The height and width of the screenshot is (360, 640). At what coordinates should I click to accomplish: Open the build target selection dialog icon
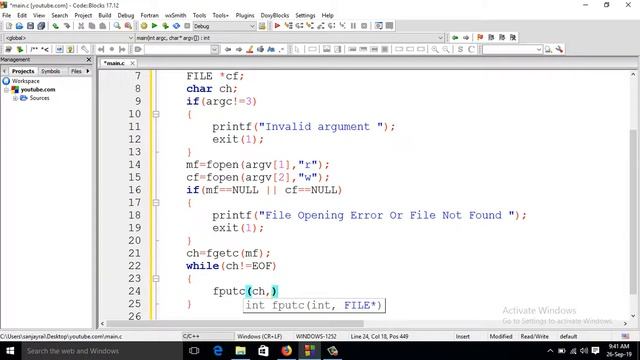tap(262, 26)
